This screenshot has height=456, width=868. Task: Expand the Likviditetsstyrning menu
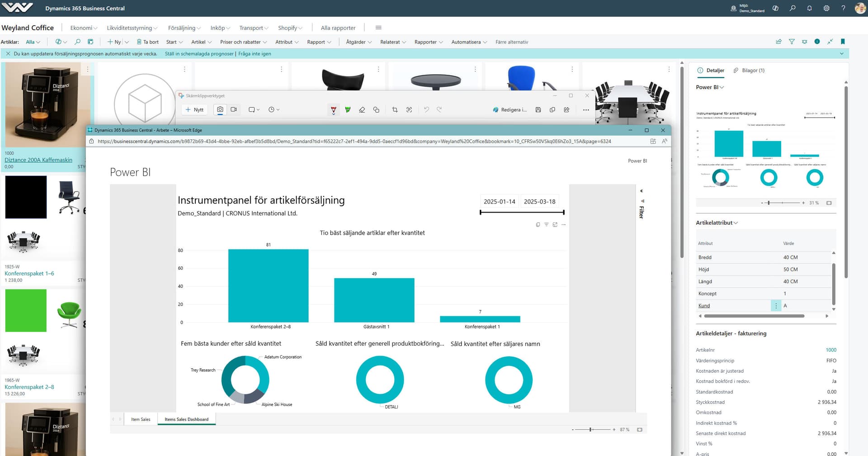(132, 28)
